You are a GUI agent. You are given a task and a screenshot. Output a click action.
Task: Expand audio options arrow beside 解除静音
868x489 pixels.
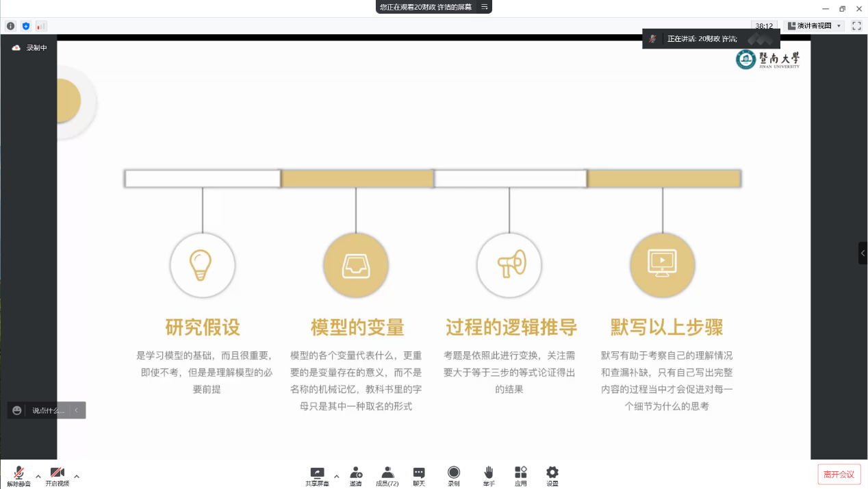coord(38,476)
